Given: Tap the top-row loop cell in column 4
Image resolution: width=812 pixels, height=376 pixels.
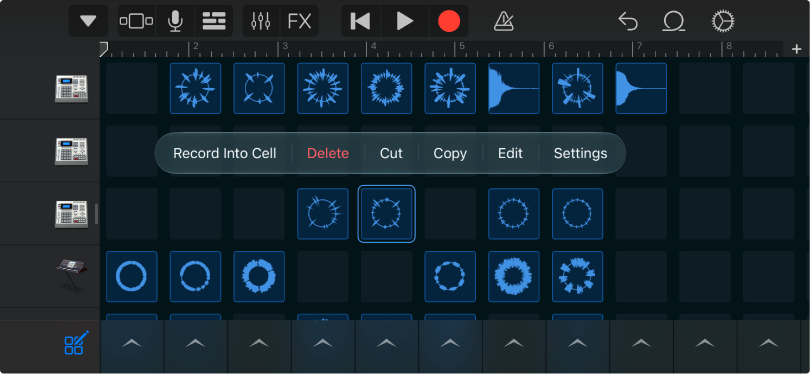Looking at the screenshot, I should tap(323, 89).
